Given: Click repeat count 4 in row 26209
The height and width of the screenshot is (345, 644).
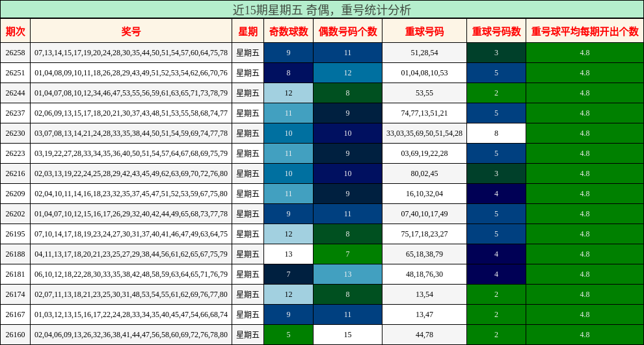Looking at the screenshot, I should pos(496,193).
